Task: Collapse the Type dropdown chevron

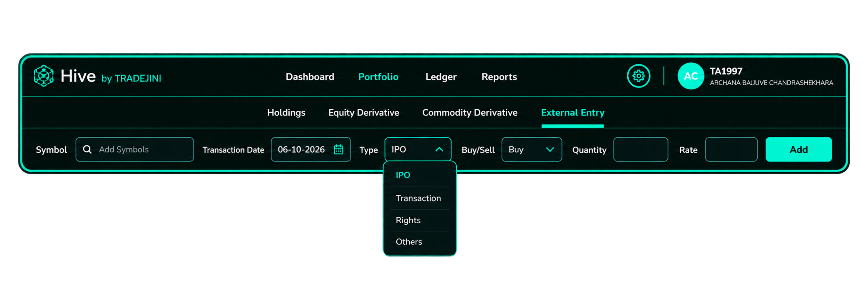Action: click(439, 149)
